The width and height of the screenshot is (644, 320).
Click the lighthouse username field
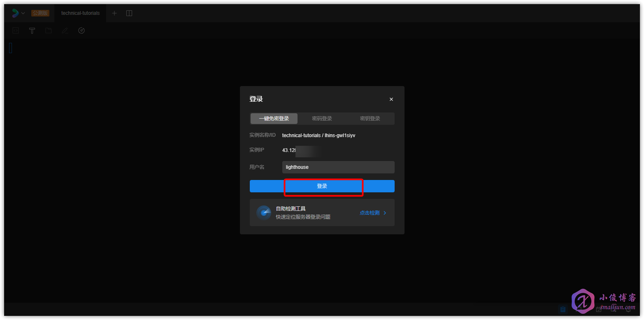tap(338, 167)
